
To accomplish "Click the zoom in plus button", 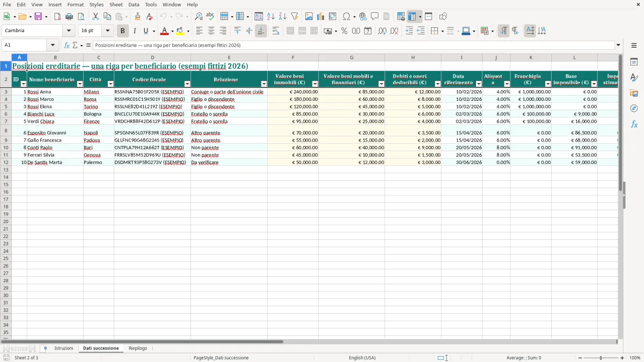I will [623, 358].
